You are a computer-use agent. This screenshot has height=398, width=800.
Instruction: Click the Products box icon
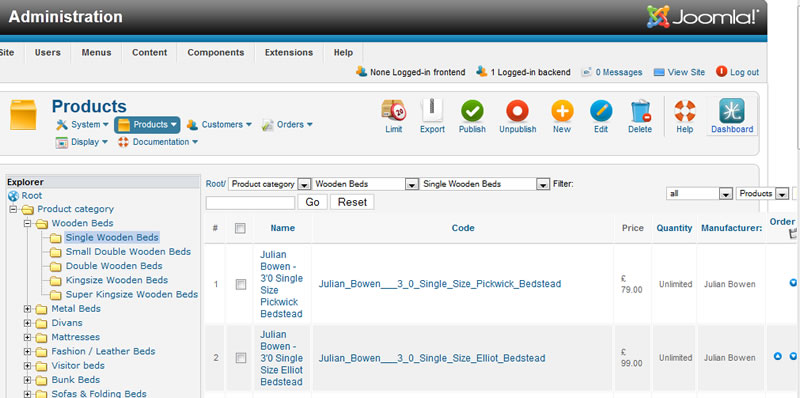(23, 115)
